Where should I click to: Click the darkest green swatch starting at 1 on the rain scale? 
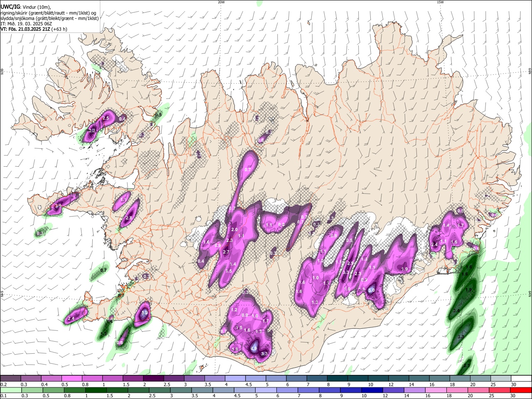click(x=96, y=390)
